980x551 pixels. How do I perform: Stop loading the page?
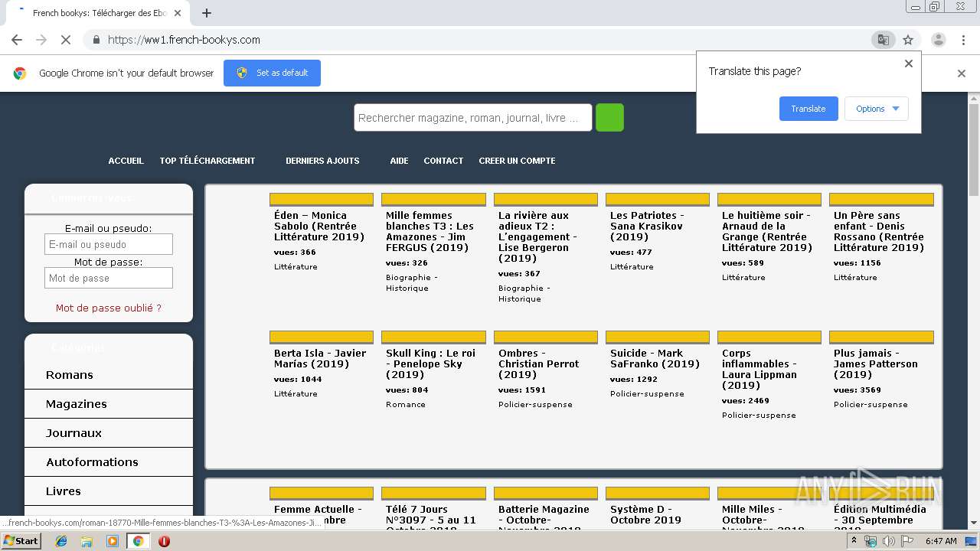[x=66, y=40]
